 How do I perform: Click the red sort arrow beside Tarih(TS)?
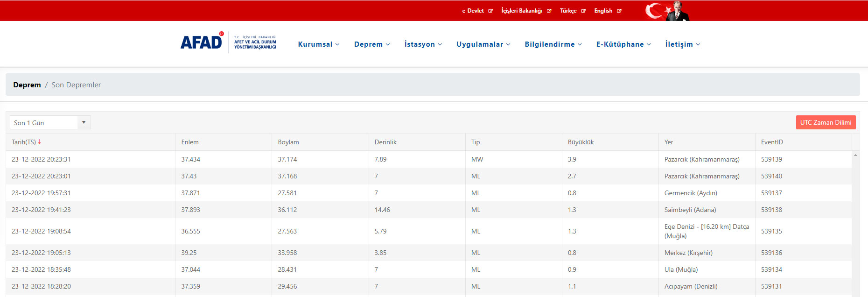[x=40, y=142]
